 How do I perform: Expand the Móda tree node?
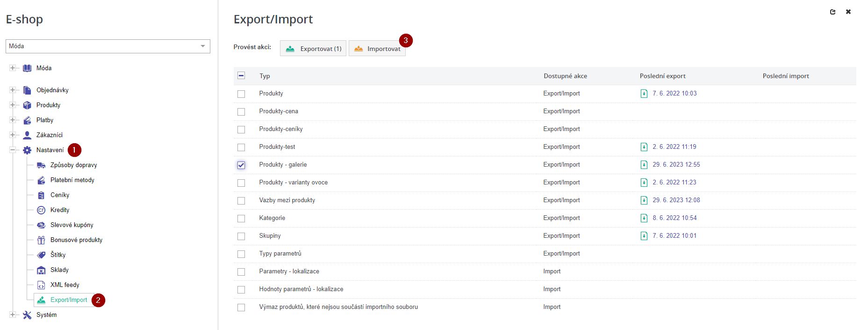(13, 68)
